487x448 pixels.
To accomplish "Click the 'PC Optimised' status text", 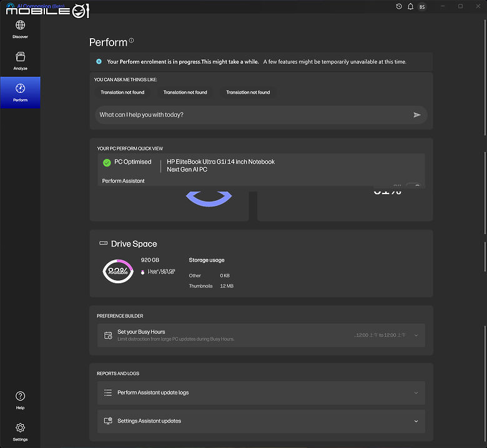I will (x=132, y=162).
